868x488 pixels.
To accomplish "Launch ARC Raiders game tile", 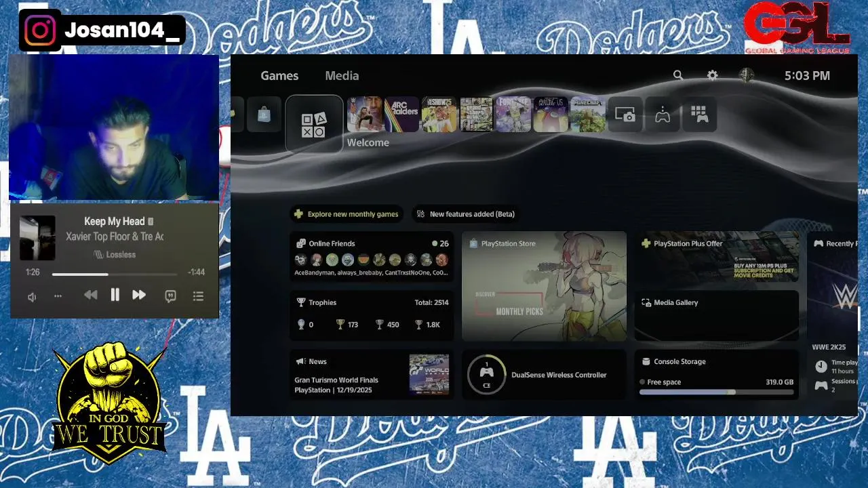I will [401, 115].
